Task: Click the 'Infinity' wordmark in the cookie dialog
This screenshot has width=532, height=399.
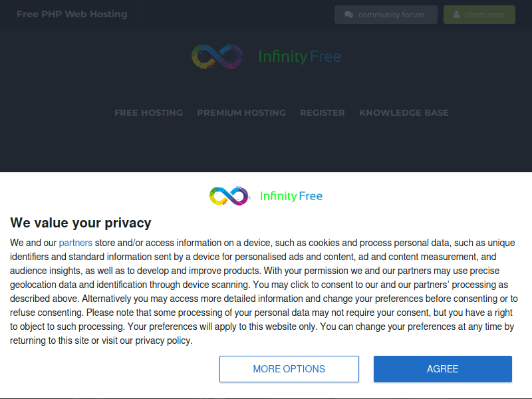Action: (279, 196)
